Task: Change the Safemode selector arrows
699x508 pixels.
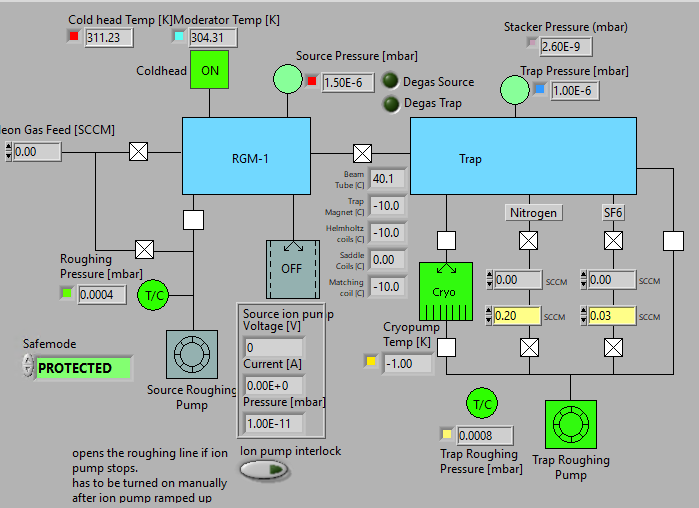Action: click(x=28, y=365)
